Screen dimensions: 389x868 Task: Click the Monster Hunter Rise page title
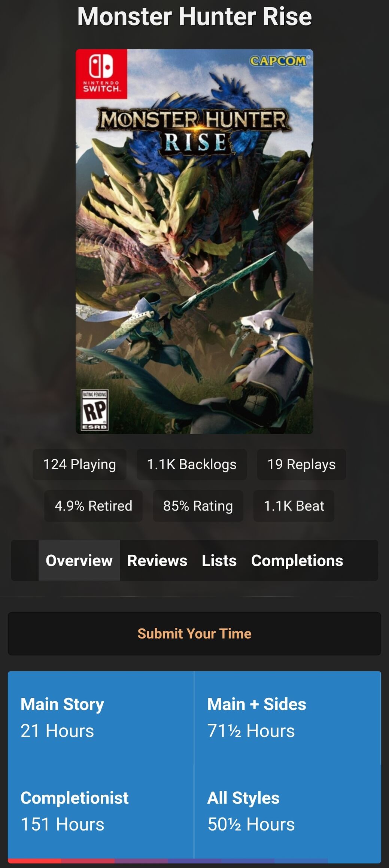[x=194, y=16]
